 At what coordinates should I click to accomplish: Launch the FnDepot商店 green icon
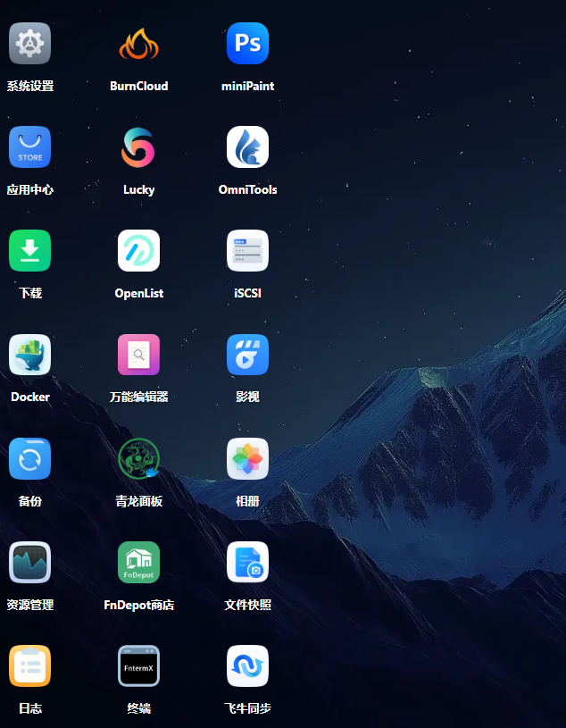coord(138,562)
